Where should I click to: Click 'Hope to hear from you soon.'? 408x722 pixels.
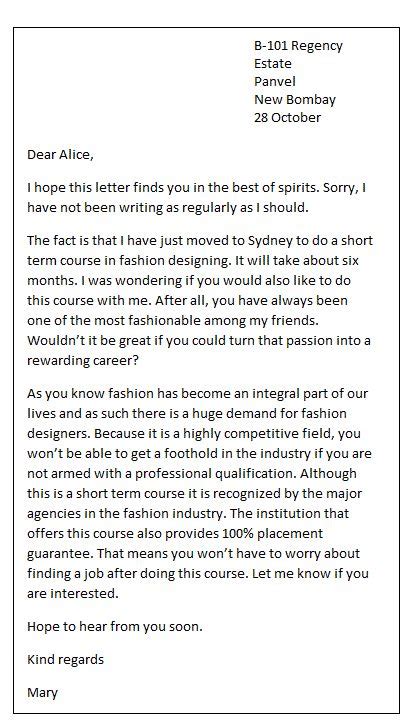click(x=115, y=627)
